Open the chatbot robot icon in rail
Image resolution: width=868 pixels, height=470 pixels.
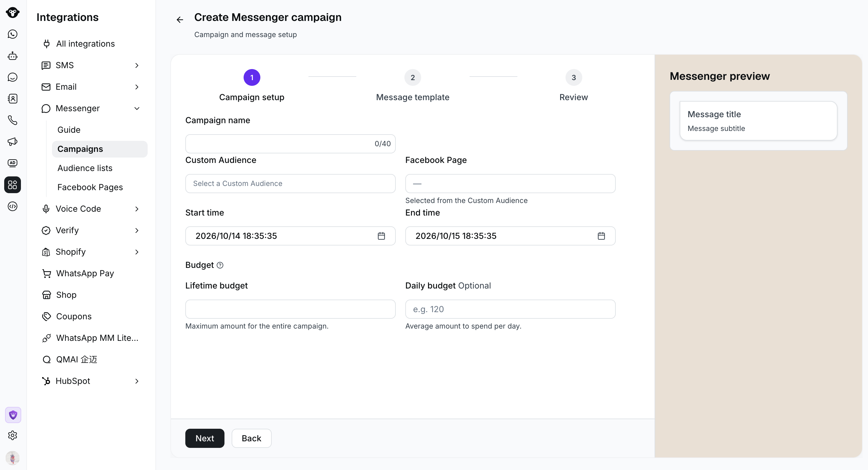(13, 56)
